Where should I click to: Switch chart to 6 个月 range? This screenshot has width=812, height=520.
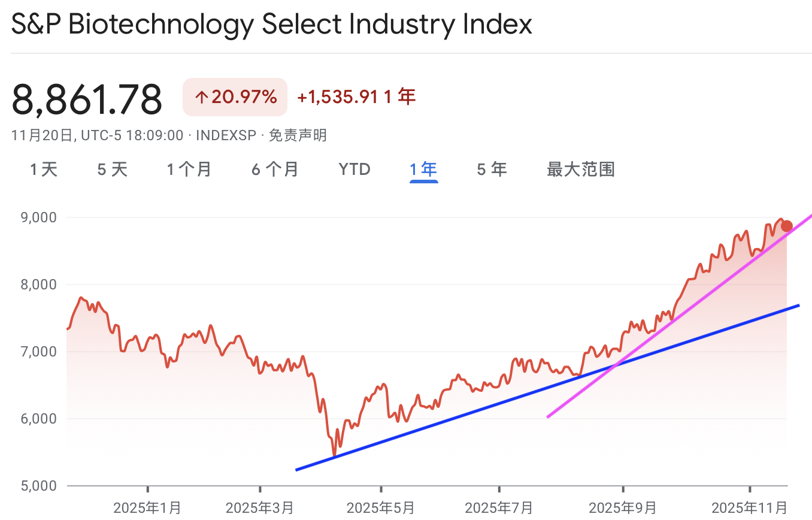(275, 170)
